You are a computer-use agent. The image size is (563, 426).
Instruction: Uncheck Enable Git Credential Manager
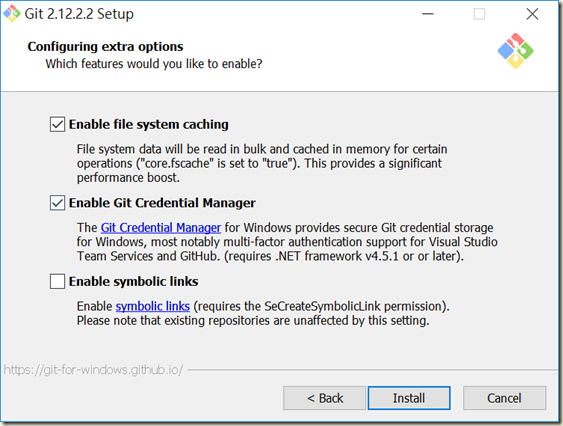[57, 203]
